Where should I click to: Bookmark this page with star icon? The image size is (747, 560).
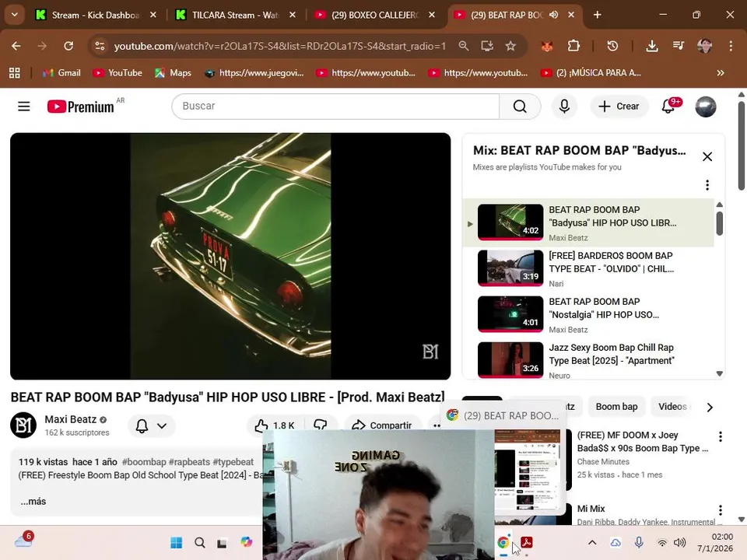point(510,46)
